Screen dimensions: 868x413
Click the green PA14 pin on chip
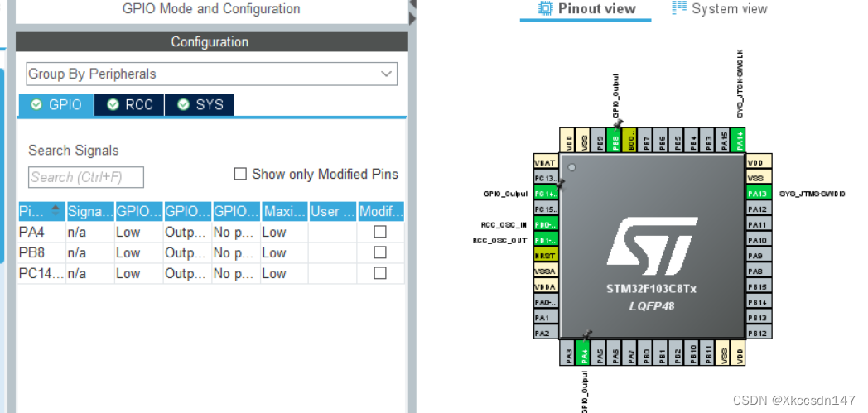pos(739,141)
